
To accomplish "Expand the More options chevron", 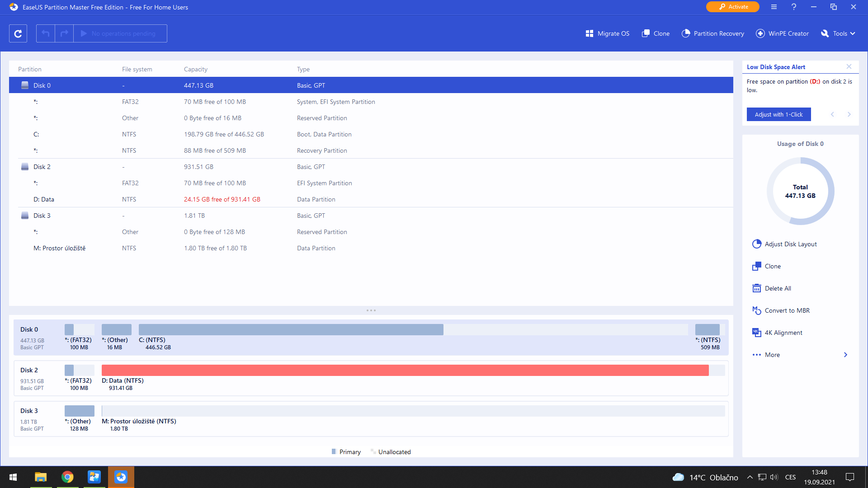I will [x=845, y=355].
